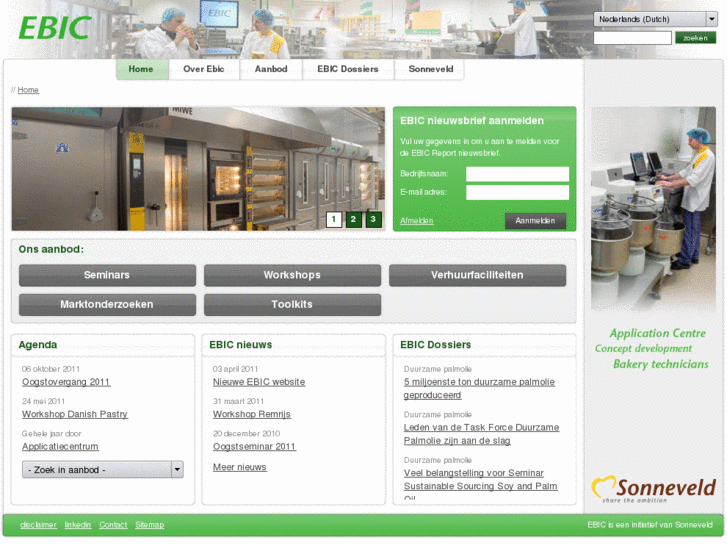Screen dimensions: 727x545
Task: Show slide 1 of the banner
Action: tap(334, 219)
